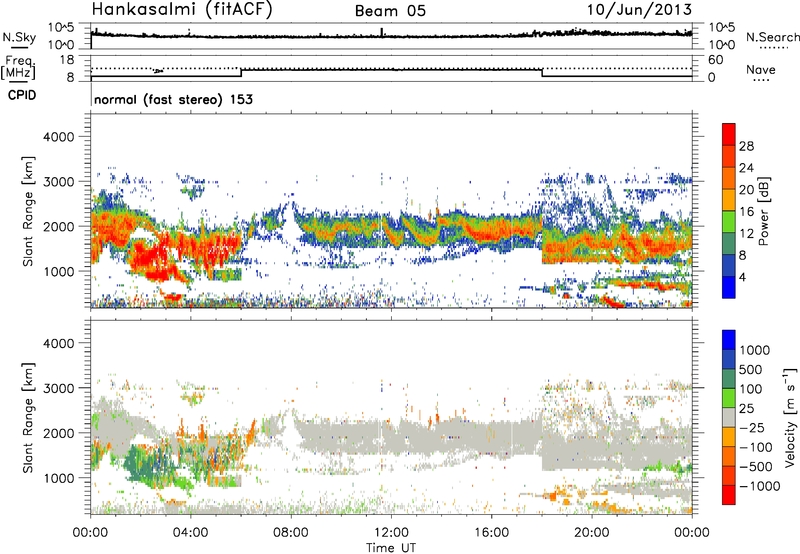Viewport: 800px width, 554px height.
Task: Click the '16' power colorbar tick
Action: [x=746, y=212]
